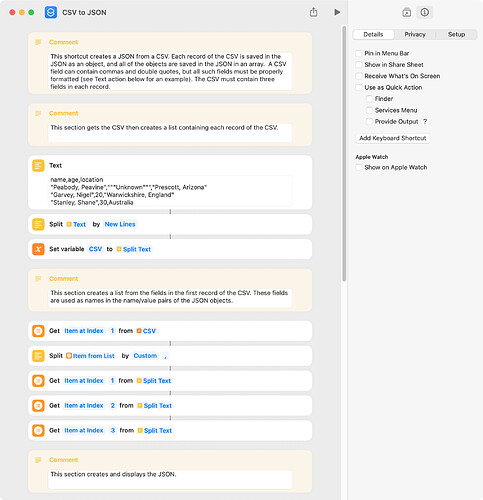Switch to the Setup tab
This screenshot has width=483, height=500.
[456, 34]
